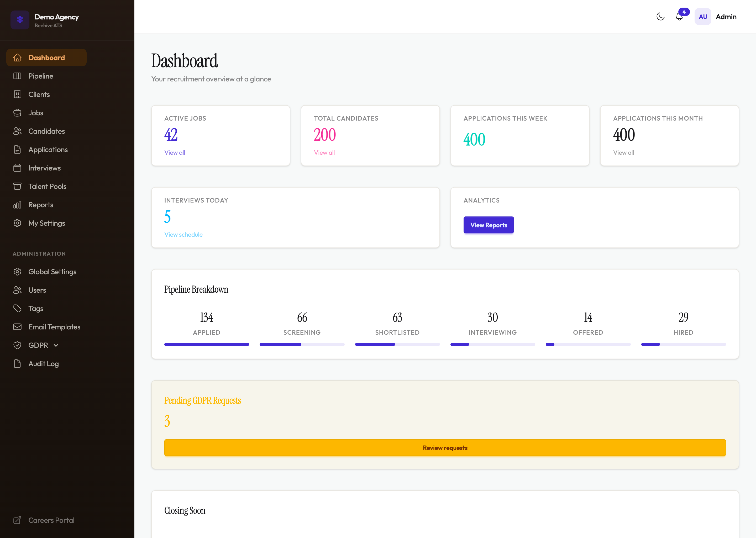Image resolution: width=756 pixels, height=538 pixels.
Task: Click View all under Total Candidates
Action: [x=324, y=153]
